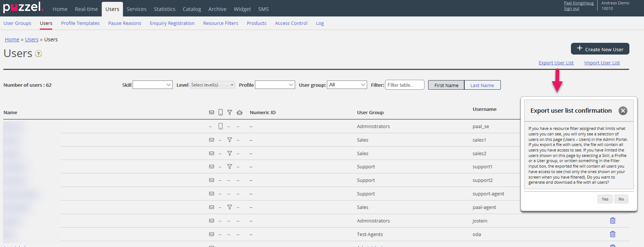Click the mobile phone column header icon
The height and width of the screenshot is (247, 644).
pyautogui.click(x=221, y=112)
